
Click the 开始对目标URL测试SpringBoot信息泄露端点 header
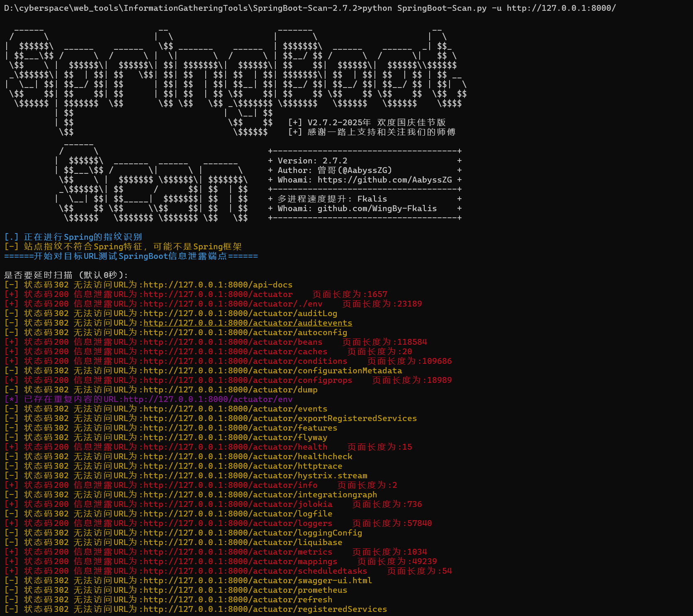[x=131, y=256]
